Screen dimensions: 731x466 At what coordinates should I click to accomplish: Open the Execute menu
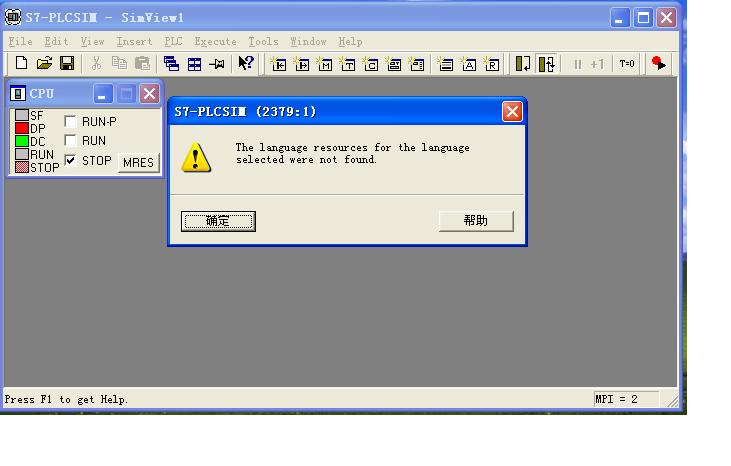coord(215,41)
